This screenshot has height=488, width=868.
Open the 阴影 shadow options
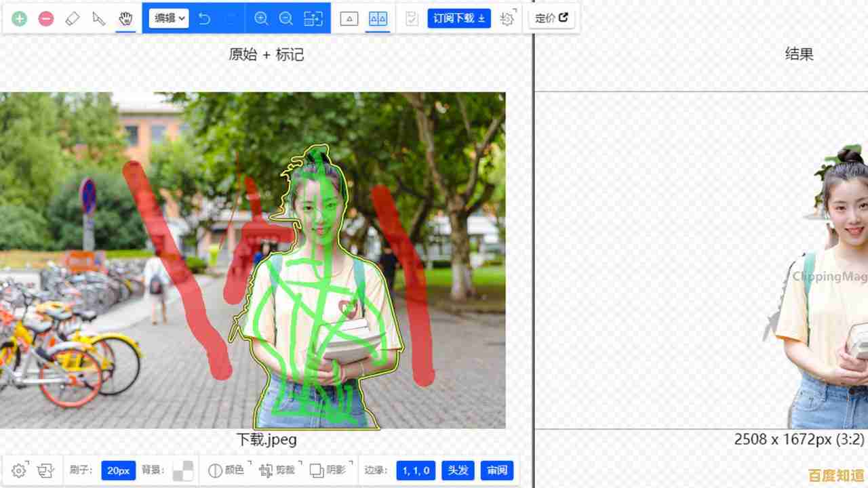click(x=328, y=470)
